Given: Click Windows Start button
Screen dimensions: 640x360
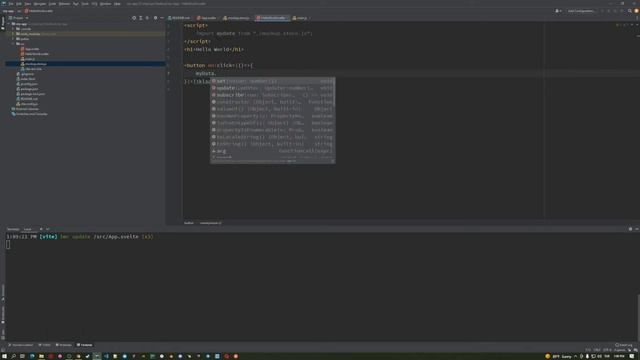Looking at the screenshot, I should (x=4, y=356).
